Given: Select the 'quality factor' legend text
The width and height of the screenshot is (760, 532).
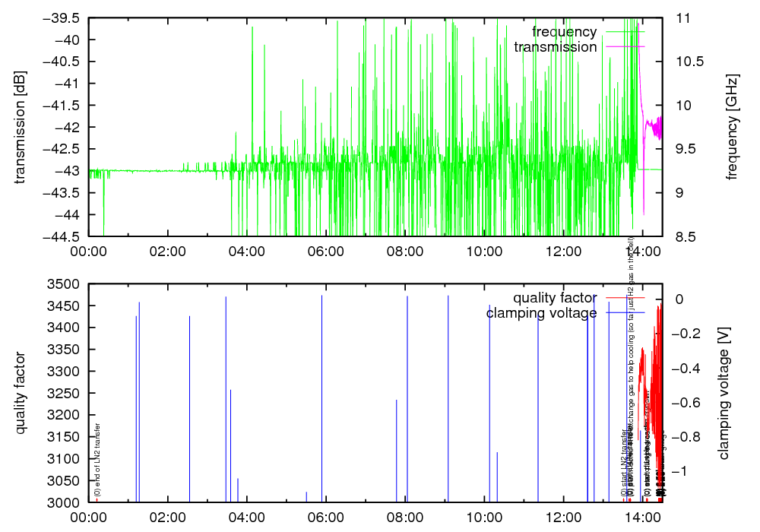Looking at the screenshot, I should (555, 297).
